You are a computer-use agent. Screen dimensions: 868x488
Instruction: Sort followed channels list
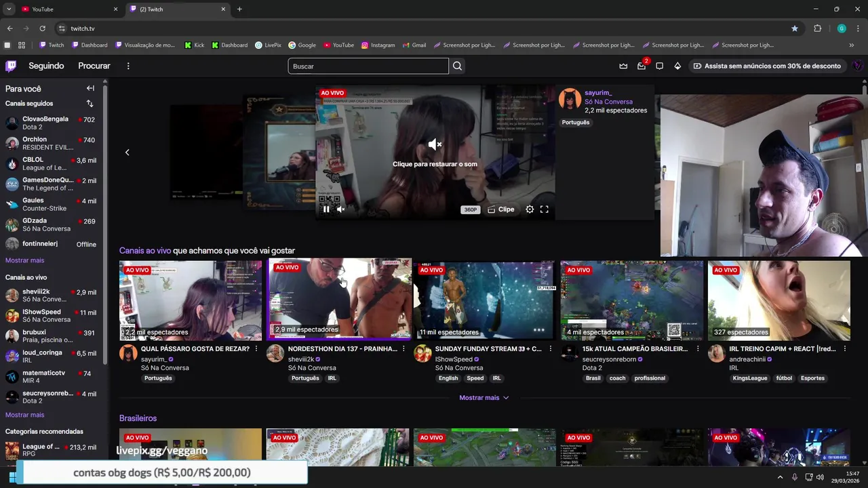[x=90, y=104]
